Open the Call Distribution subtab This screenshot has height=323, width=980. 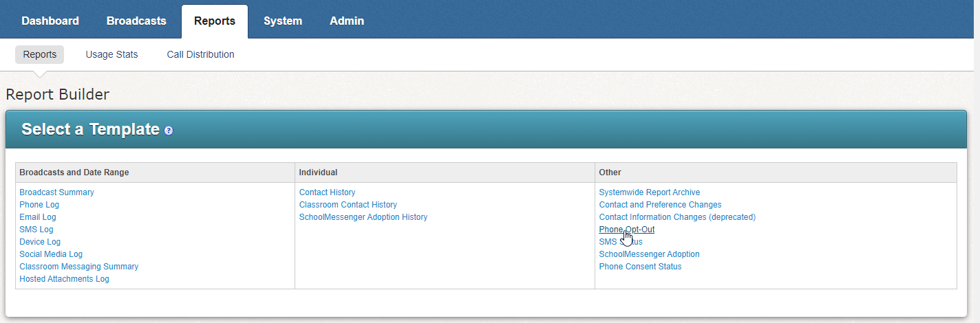(200, 54)
